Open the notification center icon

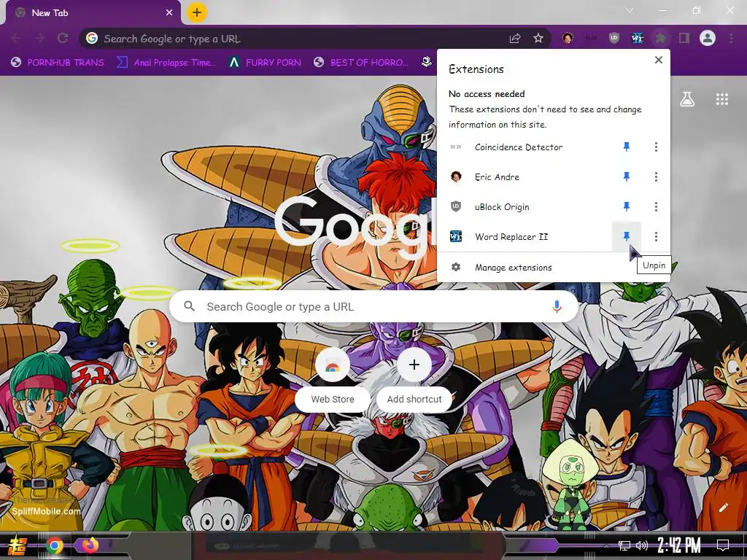(723, 545)
